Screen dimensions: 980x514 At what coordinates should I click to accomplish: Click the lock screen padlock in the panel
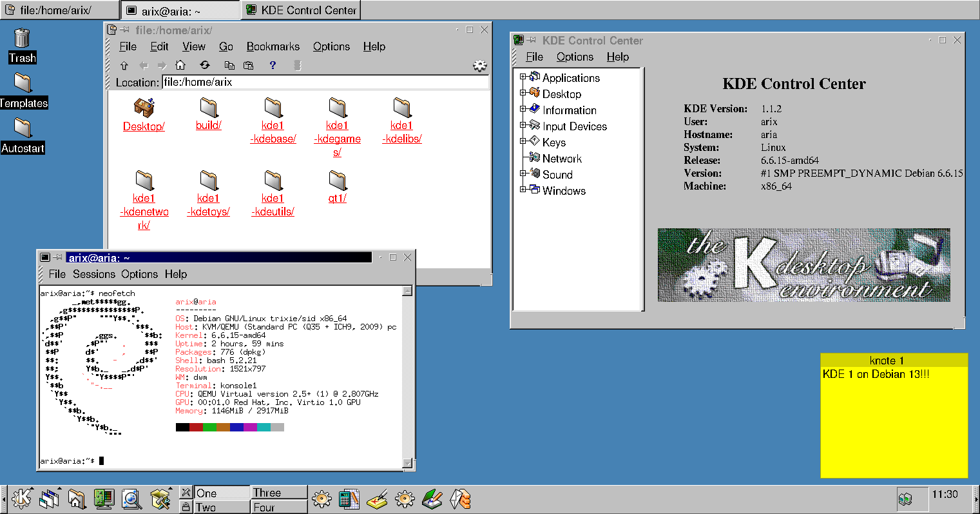coord(186,507)
